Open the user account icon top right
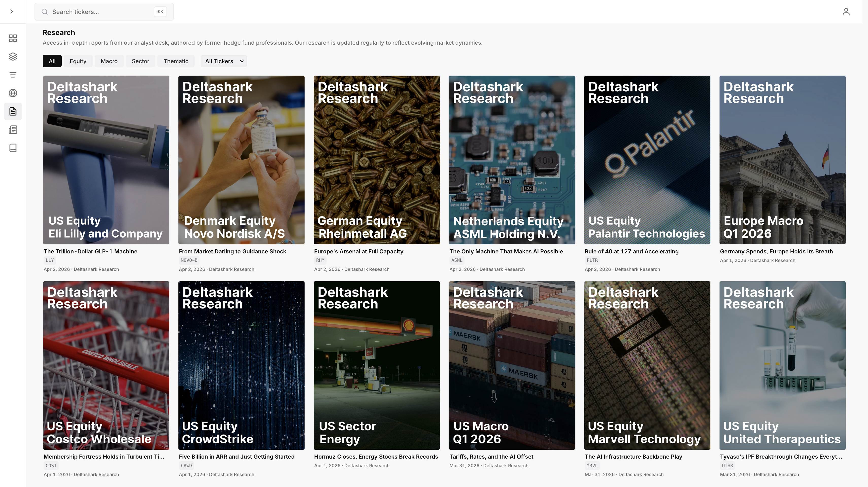 click(x=846, y=11)
